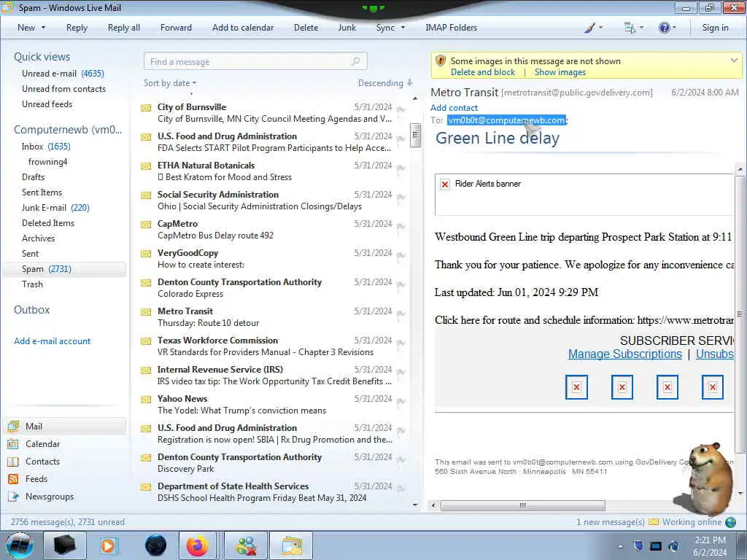Open the Manage Subscriptions link
The image size is (747, 560).
coord(625,354)
